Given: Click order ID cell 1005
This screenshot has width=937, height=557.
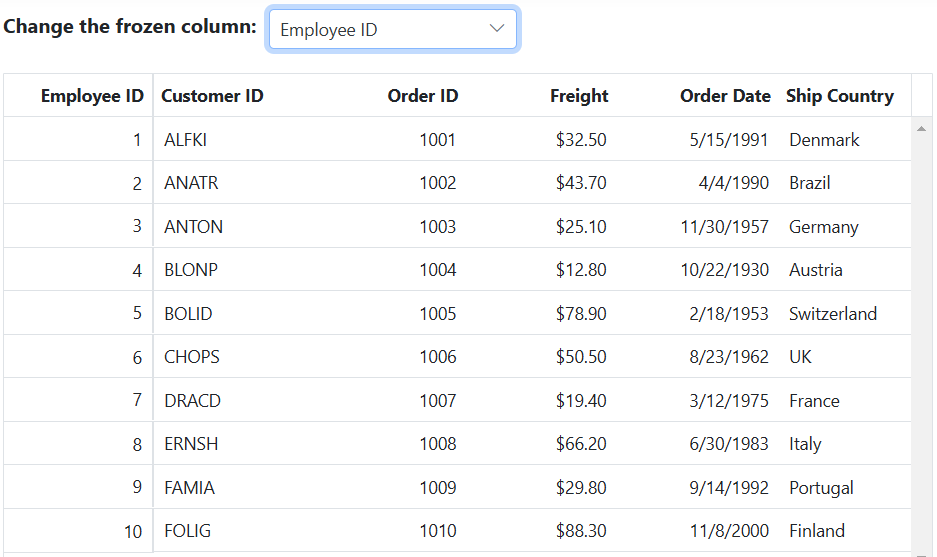Looking at the screenshot, I should 437,314.
